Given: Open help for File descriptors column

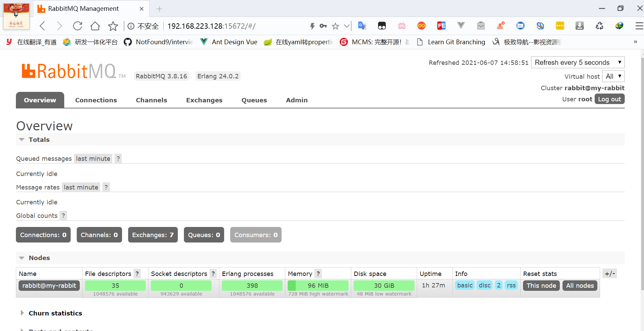Looking at the screenshot, I should point(137,274).
